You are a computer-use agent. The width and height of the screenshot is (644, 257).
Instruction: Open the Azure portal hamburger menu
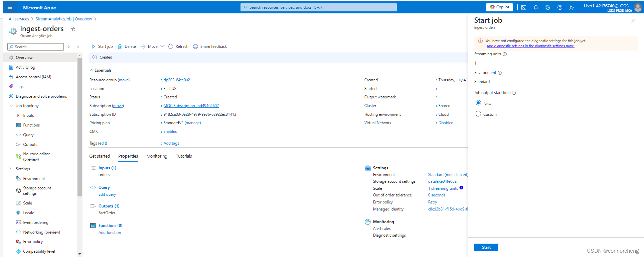pos(10,7)
